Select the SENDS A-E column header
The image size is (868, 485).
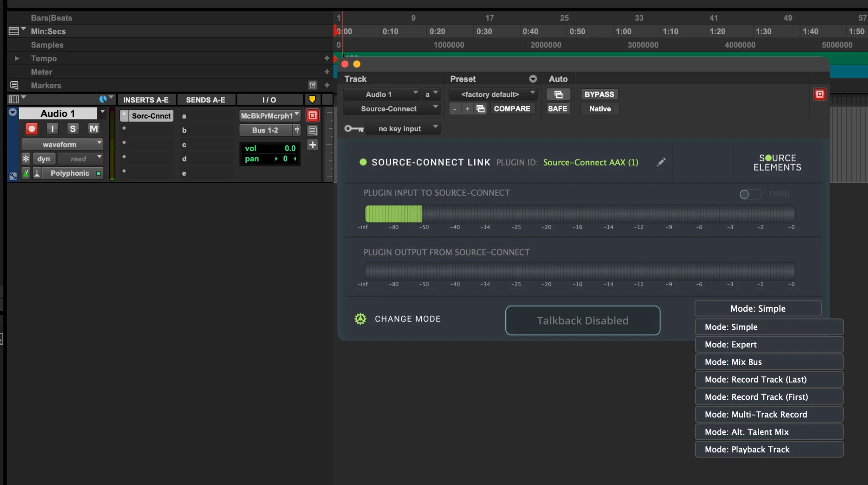[206, 100]
